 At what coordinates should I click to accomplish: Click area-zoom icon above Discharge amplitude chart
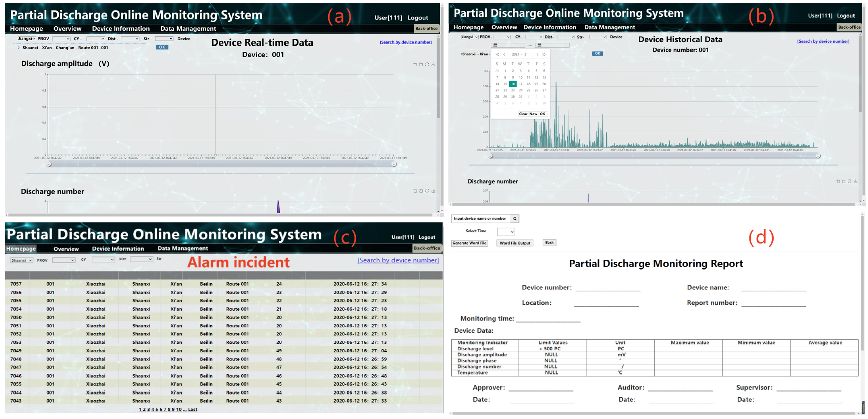415,65
